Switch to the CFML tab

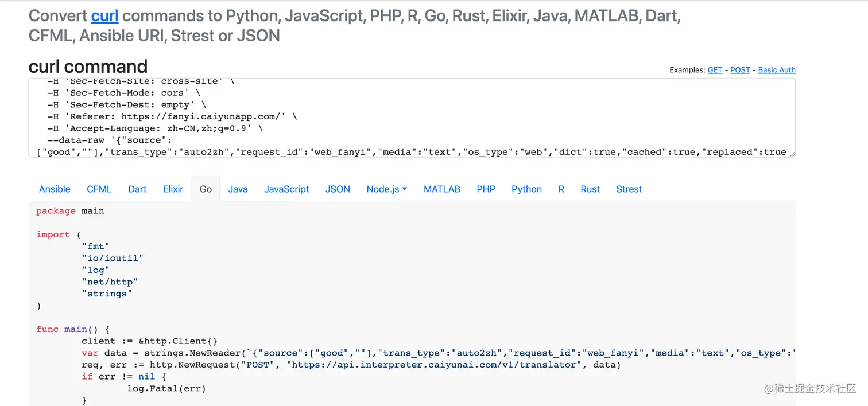99,189
